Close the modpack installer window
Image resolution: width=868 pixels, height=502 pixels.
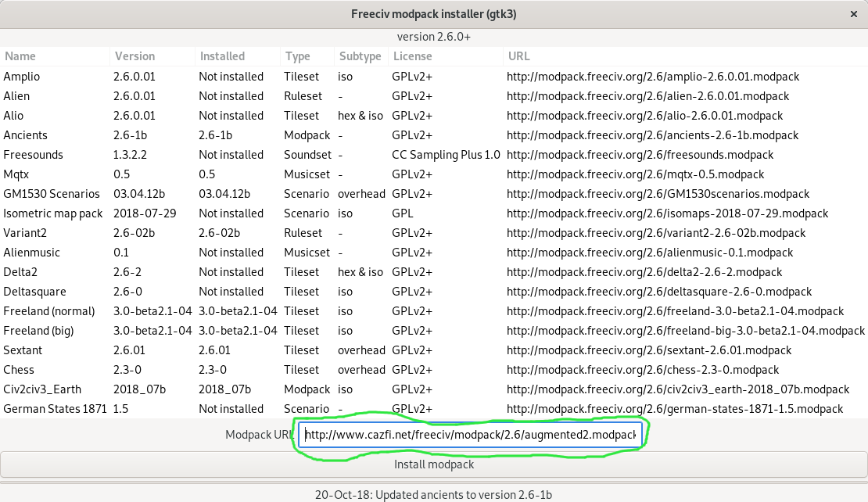pos(852,14)
